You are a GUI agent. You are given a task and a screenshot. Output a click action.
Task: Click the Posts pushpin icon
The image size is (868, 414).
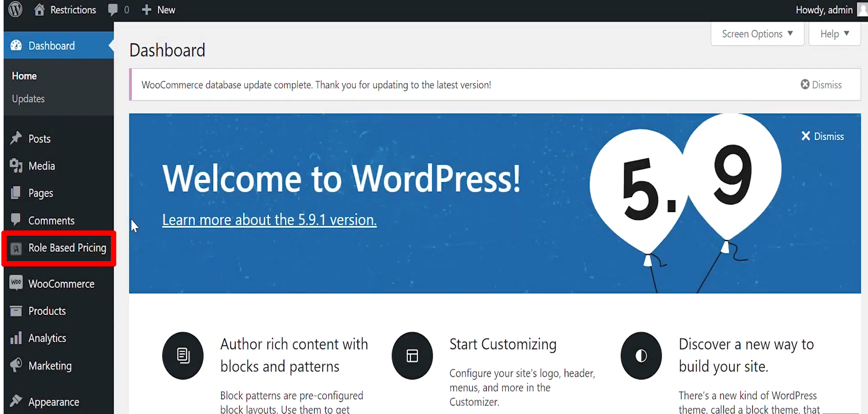click(16, 138)
